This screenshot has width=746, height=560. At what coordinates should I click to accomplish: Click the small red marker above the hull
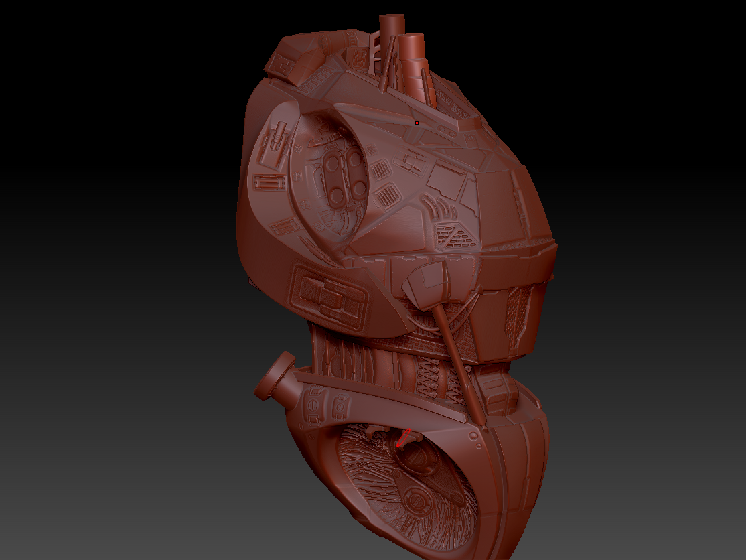pyautogui.click(x=417, y=123)
